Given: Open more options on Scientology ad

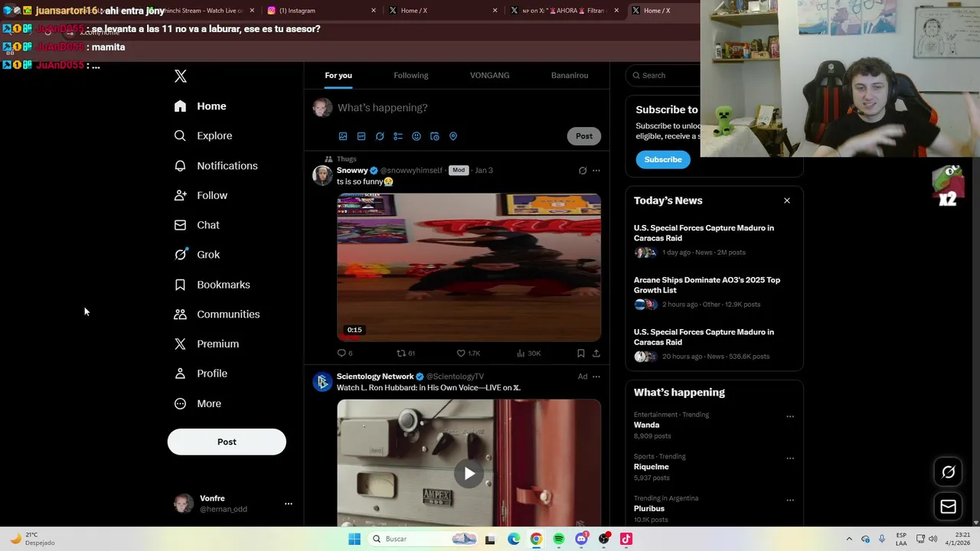Looking at the screenshot, I should tap(596, 377).
